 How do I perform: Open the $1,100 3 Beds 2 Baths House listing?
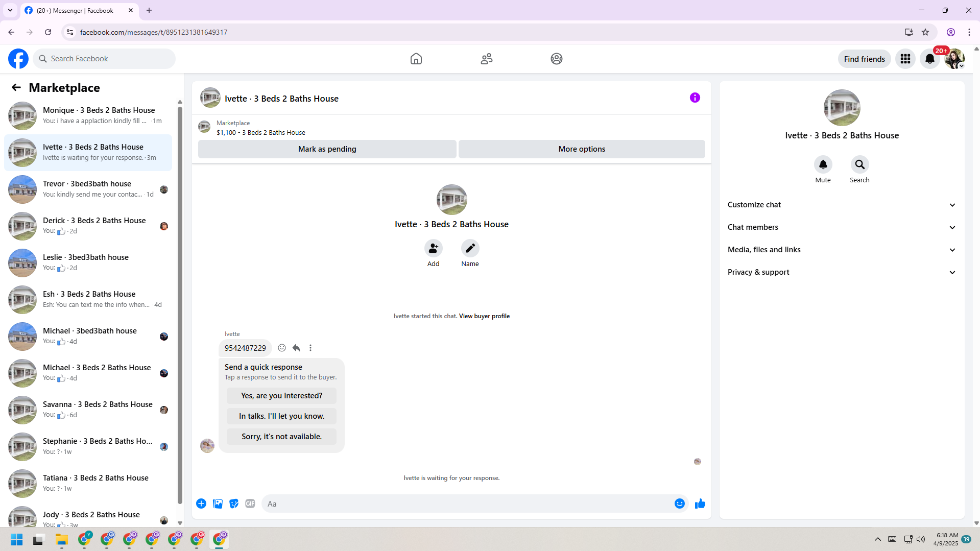tap(261, 132)
